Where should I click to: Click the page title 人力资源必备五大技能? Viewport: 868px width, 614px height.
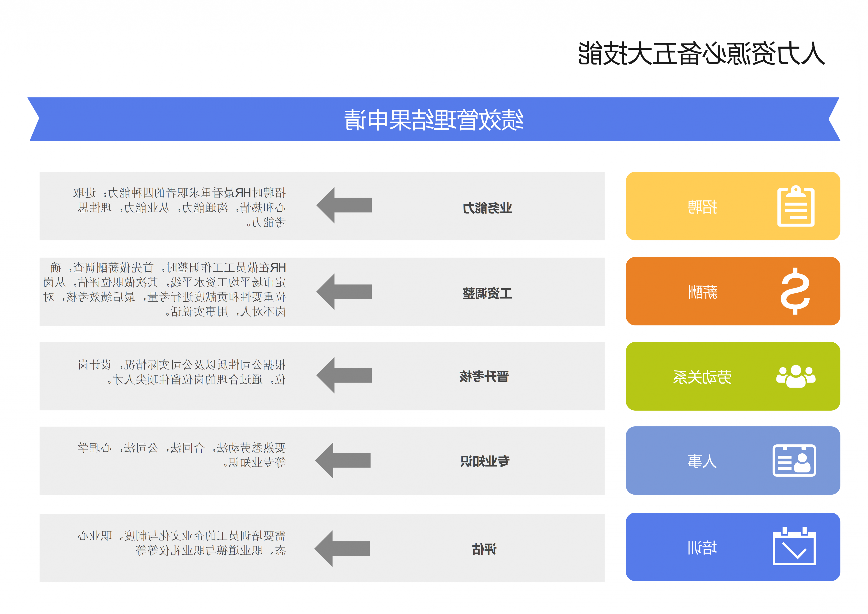(x=701, y=54)
